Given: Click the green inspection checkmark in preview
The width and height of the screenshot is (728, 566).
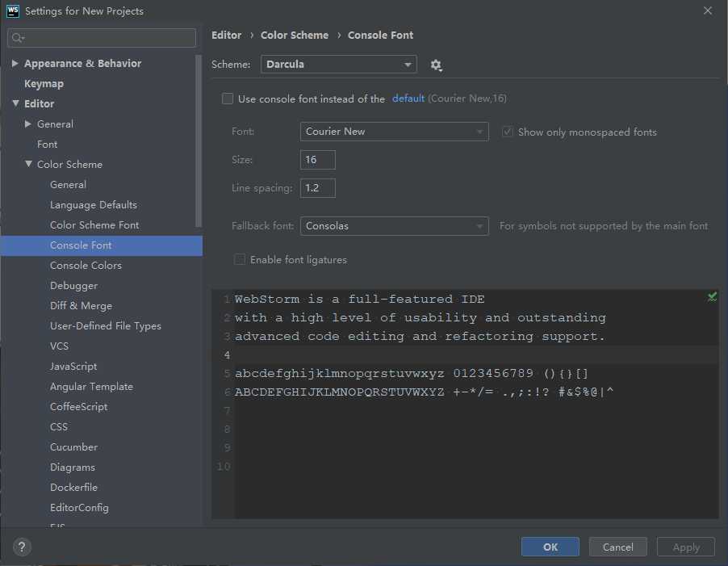Looking at the screenshot, I should point(712,296).
